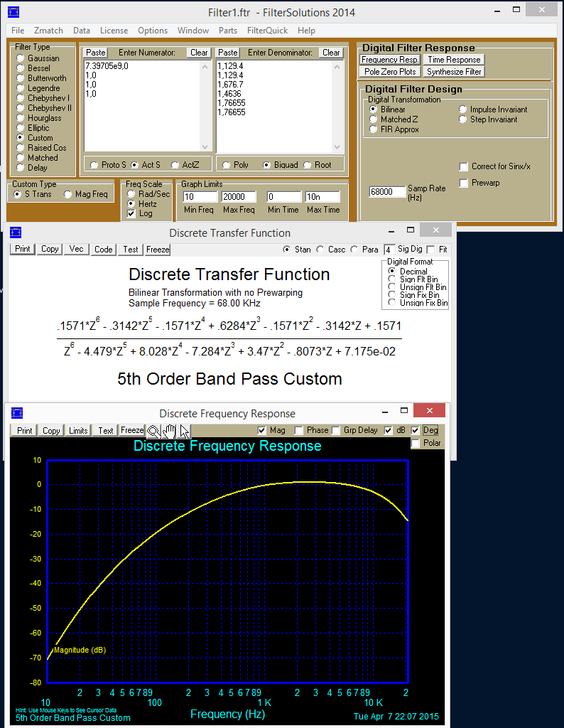Click the Synthesize Filter button

(x=454, y=72)
